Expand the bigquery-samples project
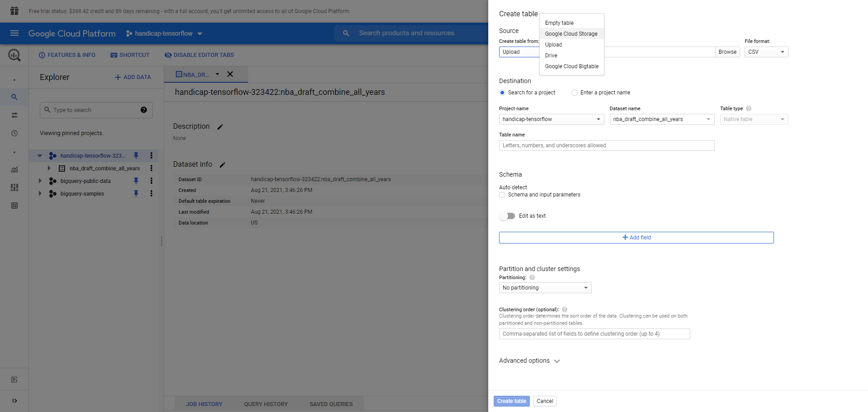The width and height of the screenshot is (868, 412). coord(40,193)
